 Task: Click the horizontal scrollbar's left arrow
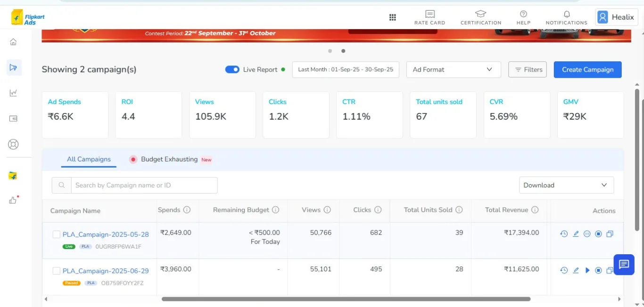[46, 299]
